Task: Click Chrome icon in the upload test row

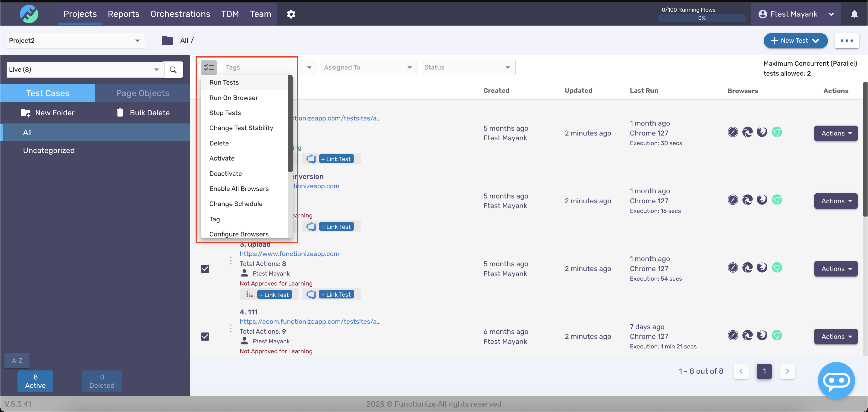Action: click(777, 268)
